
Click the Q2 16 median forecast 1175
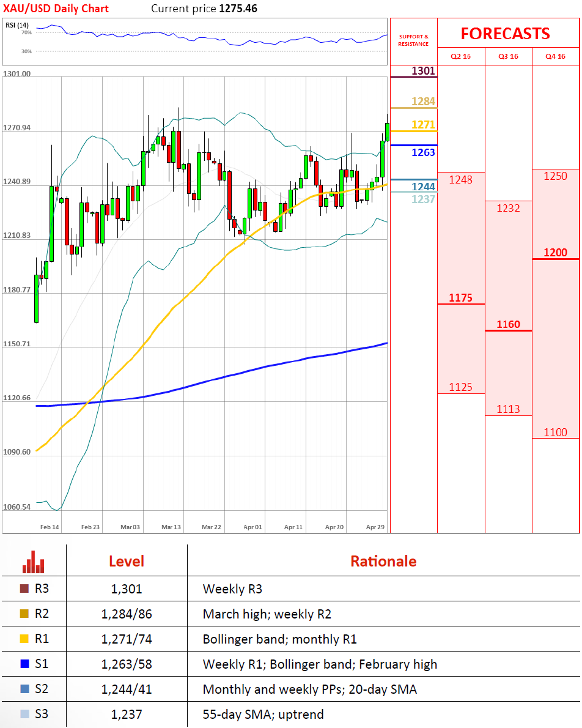click(460, 297)
